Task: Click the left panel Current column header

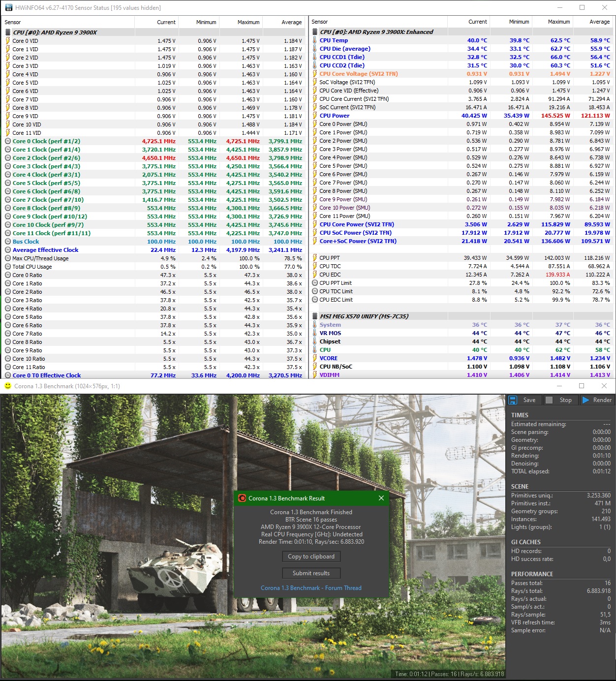Action: pos(156,22)
